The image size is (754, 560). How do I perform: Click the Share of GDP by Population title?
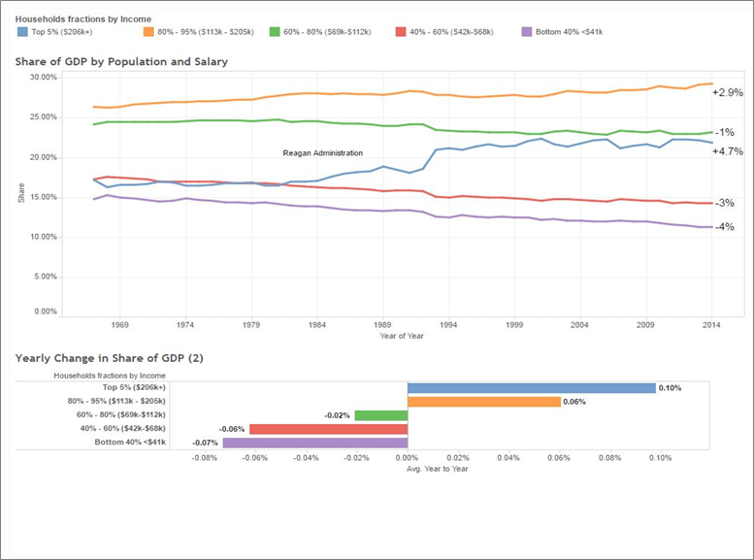(x=121, y=61)
